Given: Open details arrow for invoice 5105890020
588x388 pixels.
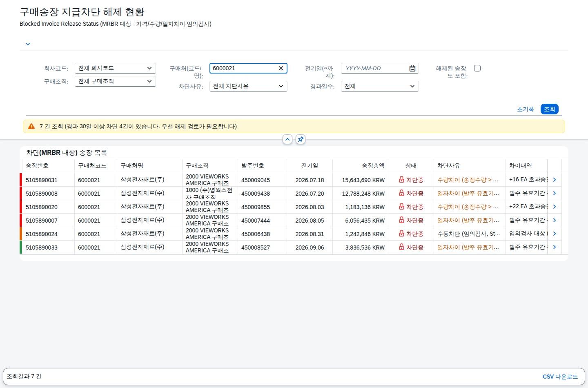Looking at the screenshot, I should 555,207.
